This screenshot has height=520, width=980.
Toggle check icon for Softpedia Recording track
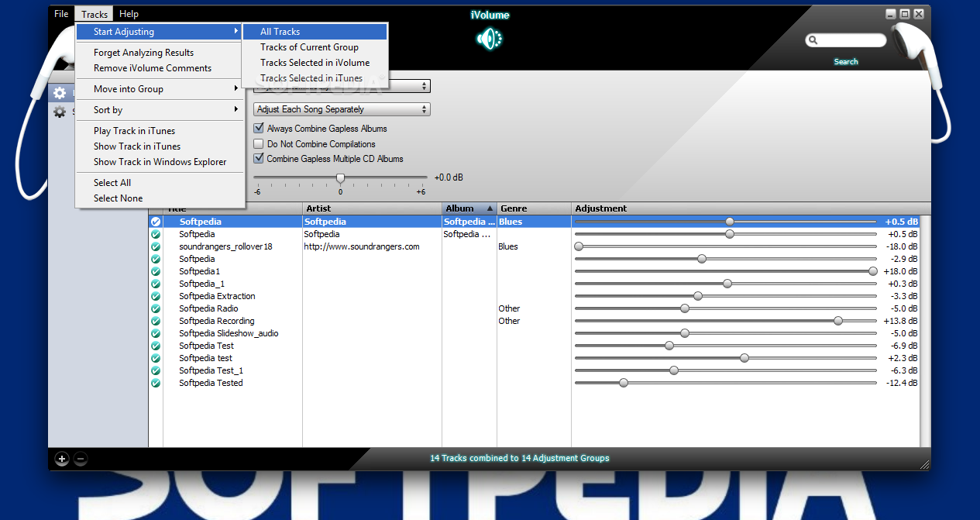156,321
